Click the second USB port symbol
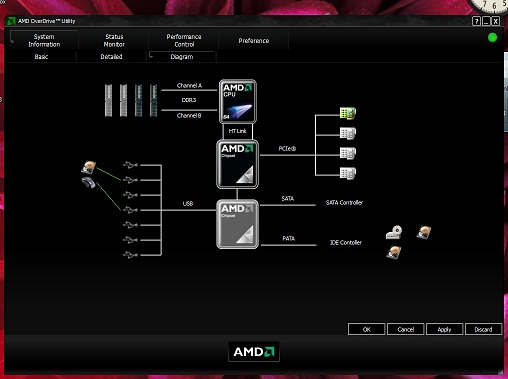The width and height of the screenshot is (508, 379). point(130,180)
